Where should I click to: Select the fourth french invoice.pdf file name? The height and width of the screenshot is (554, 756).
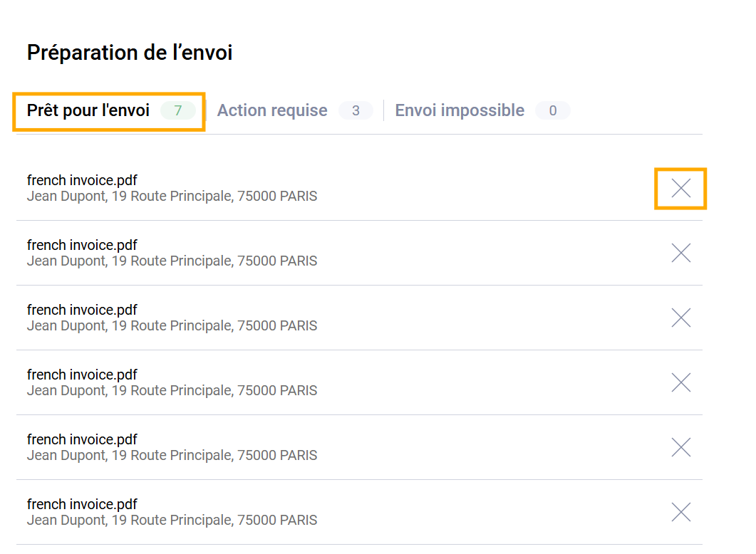point(82,375)
